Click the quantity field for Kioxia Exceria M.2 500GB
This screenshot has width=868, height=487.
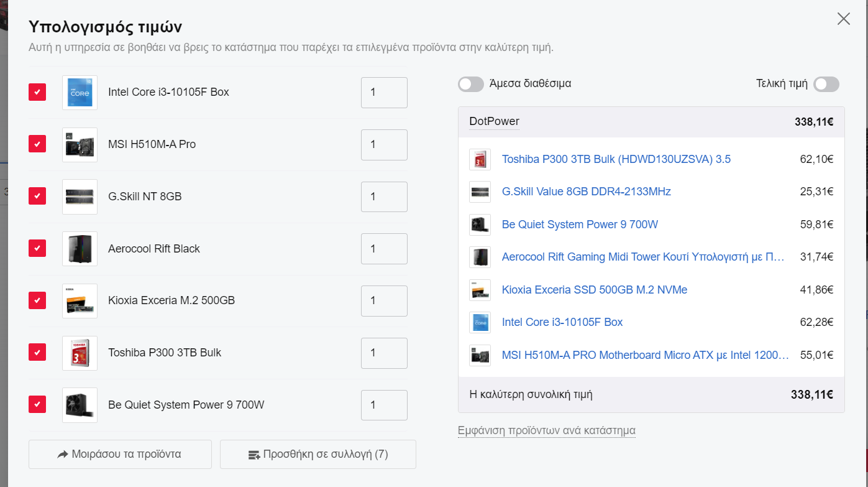point(384,300)
